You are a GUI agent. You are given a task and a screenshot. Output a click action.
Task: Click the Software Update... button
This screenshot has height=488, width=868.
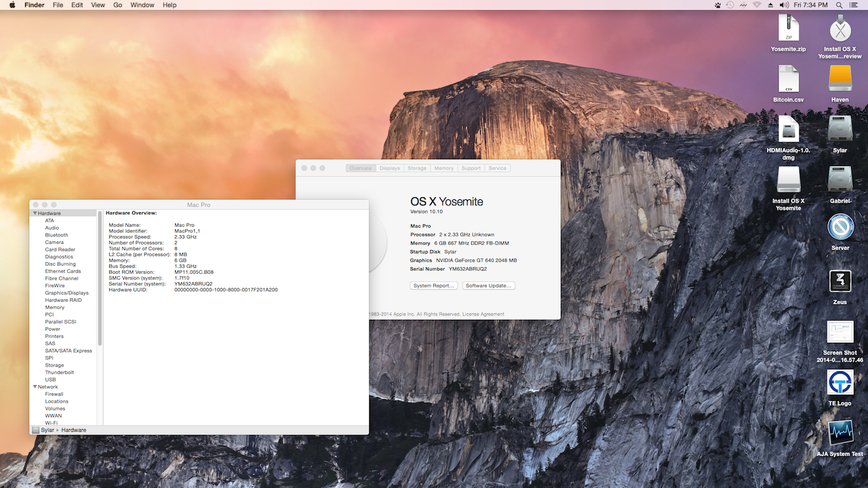pos(489,286)
